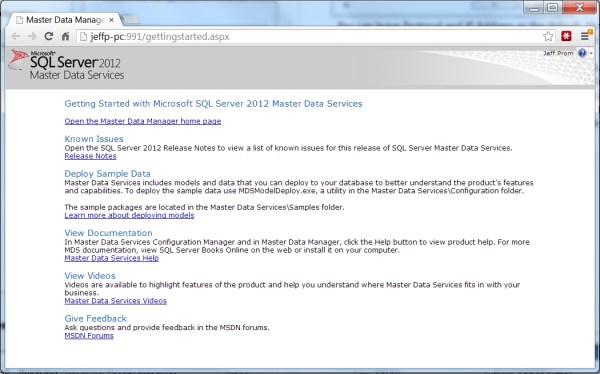Click the Getting Started page title
Screen dimensions: 600x374
[213, 104]
